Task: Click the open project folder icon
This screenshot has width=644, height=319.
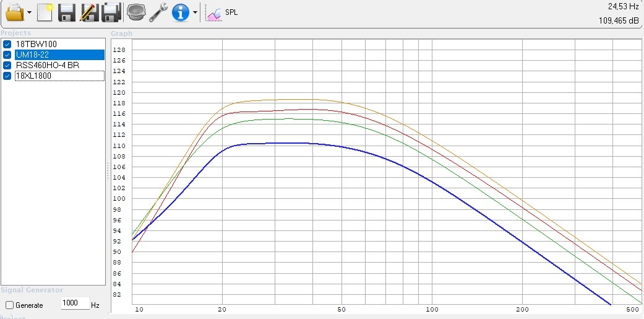Action: [x=14, y=12]
